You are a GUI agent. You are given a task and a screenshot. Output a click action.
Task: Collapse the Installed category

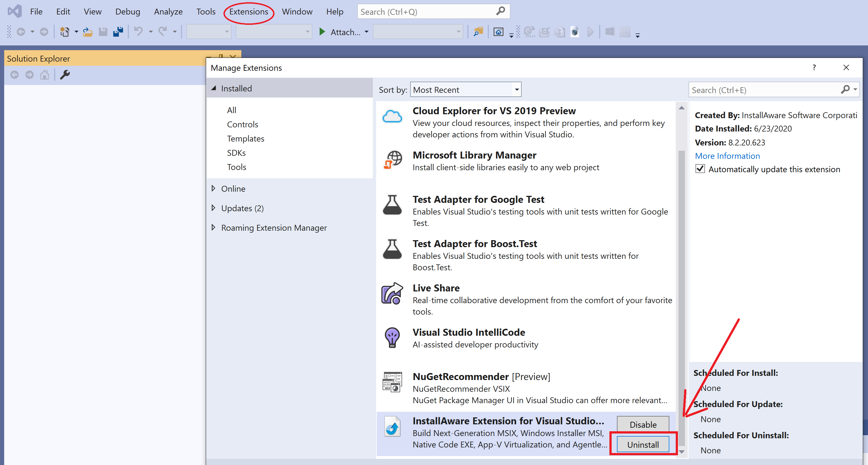coord(214,88)
